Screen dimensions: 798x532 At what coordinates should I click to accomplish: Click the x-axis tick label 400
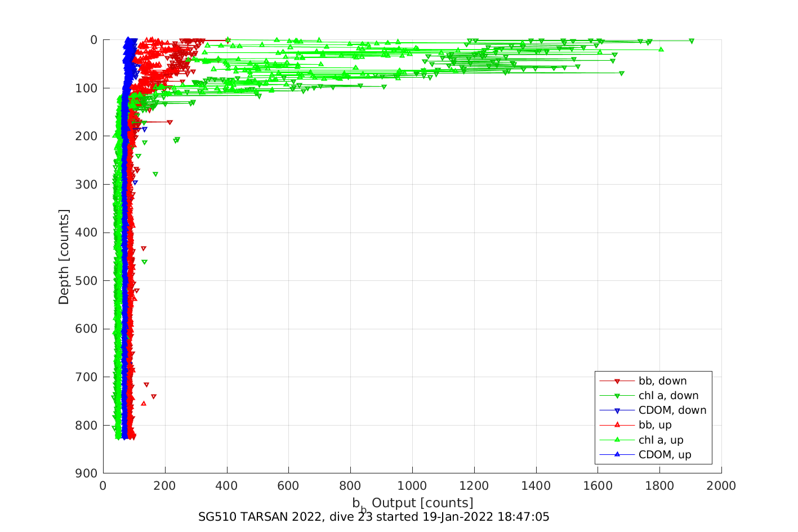click(227, 486)
